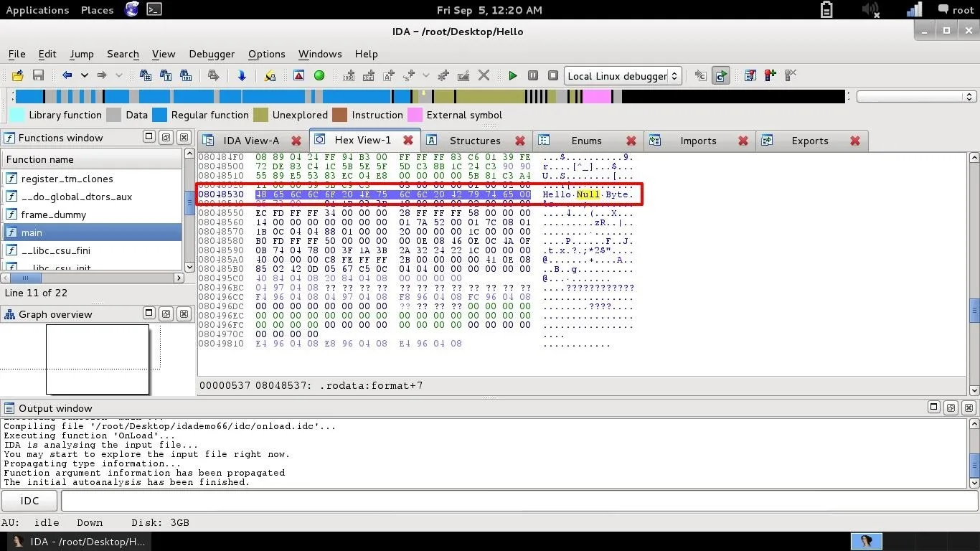Click the convert to code icon
The height and width of the screenshot is (551, 980).
click(x=349, y=75)
